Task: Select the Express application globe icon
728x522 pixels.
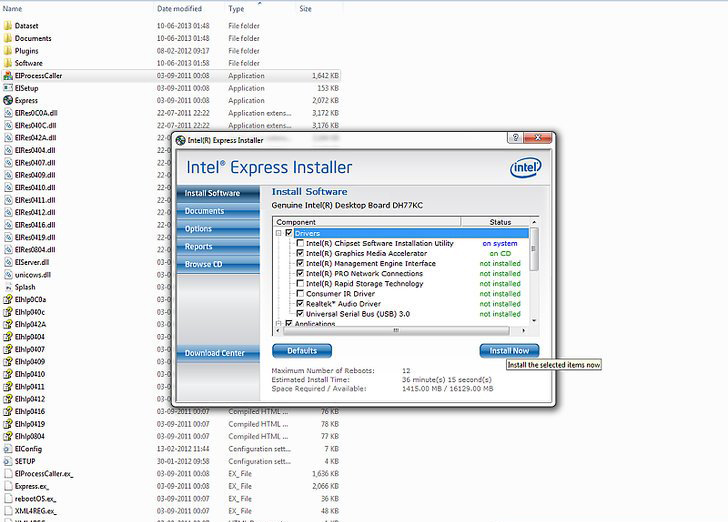Action: point(8,100)
